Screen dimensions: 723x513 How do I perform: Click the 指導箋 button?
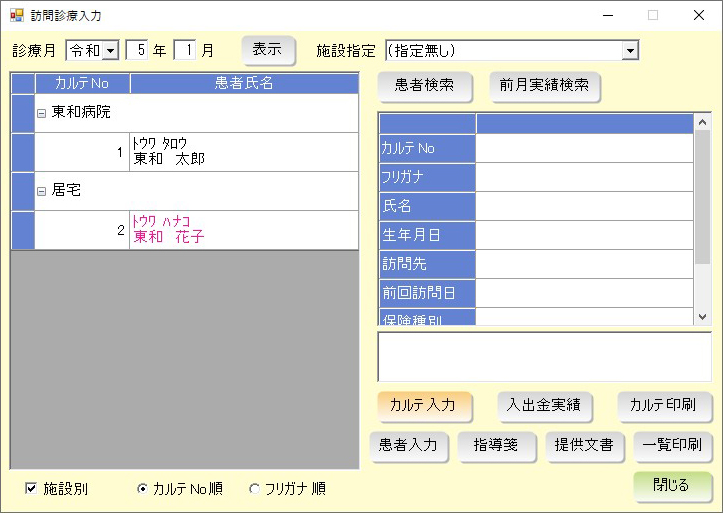[495, 446]
